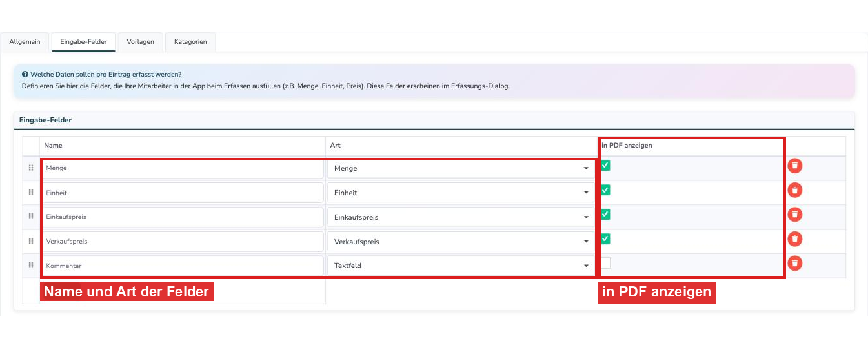Open the Art dropdown set to Menge
The width and height of the screenshot is (868, 348).
[x=461, y=168]
